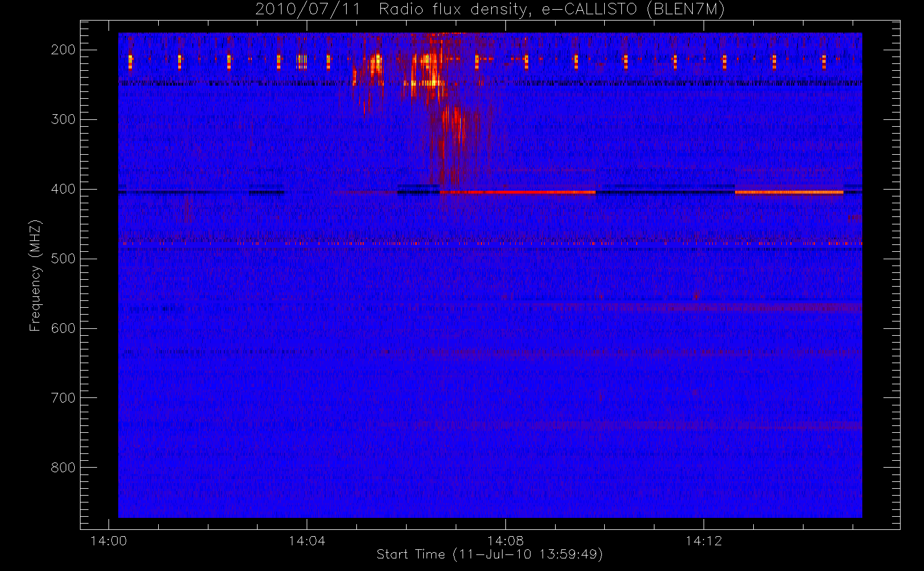Screen dimensions: 924x571
Task: Click the 300 frequency tick label
Action: tap(63, 119)
